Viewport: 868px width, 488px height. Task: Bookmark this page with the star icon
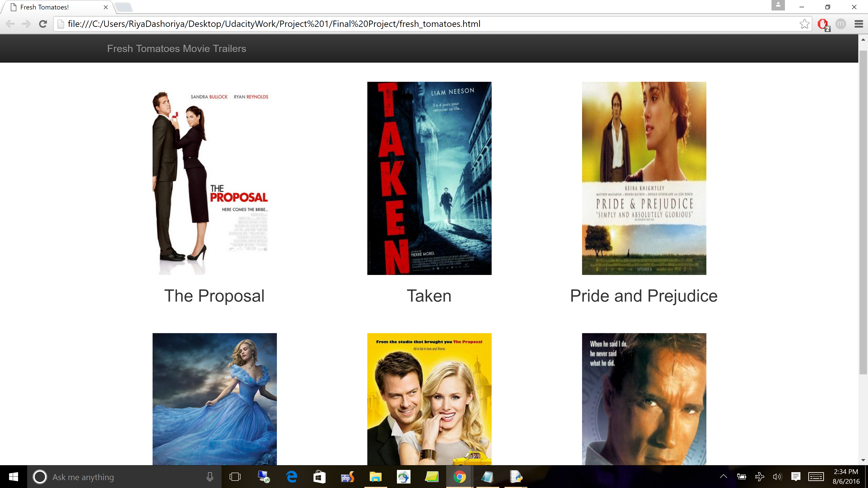pos(805,24)
